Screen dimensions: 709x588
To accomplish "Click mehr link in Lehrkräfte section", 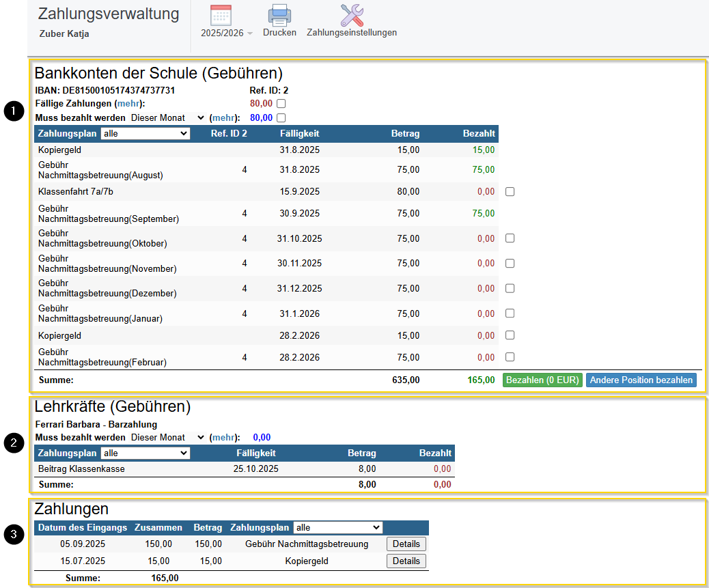I will pos(224,438).
